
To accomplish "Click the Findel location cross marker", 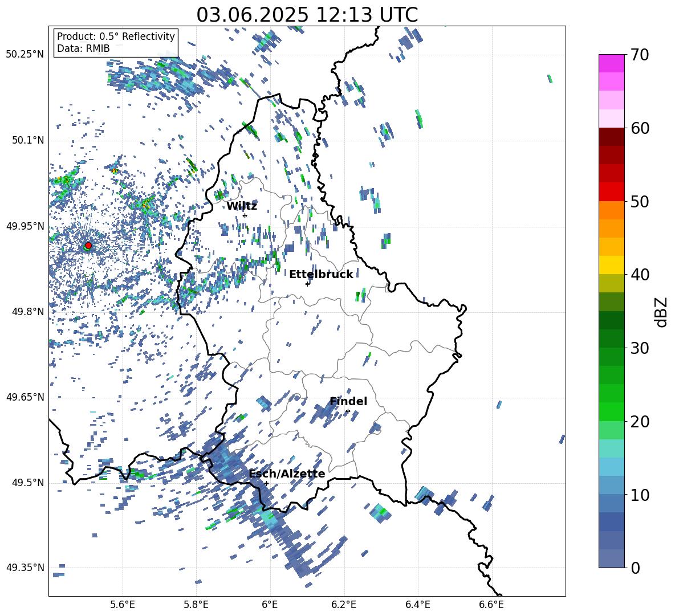I will [348, 411].
